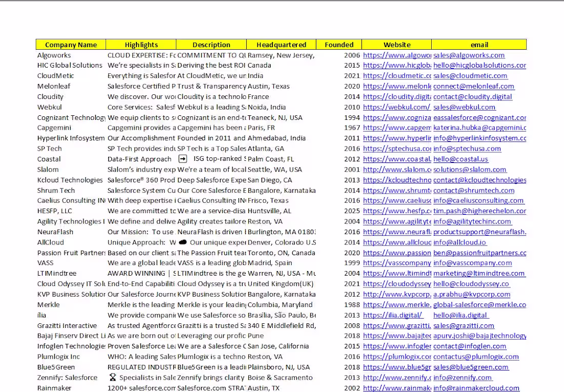Screen dimensions: 564x392
Task: Open sales@cloudmetic.com email link
Action: 470,76
